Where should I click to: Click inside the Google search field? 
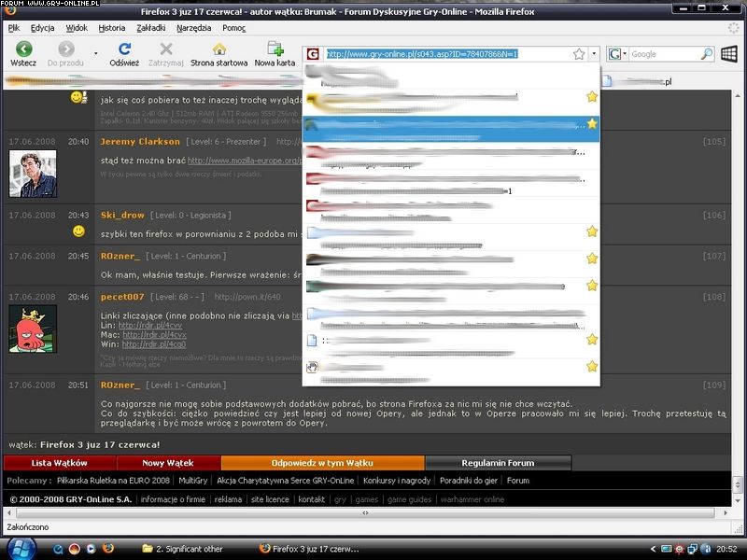(661, 54)
